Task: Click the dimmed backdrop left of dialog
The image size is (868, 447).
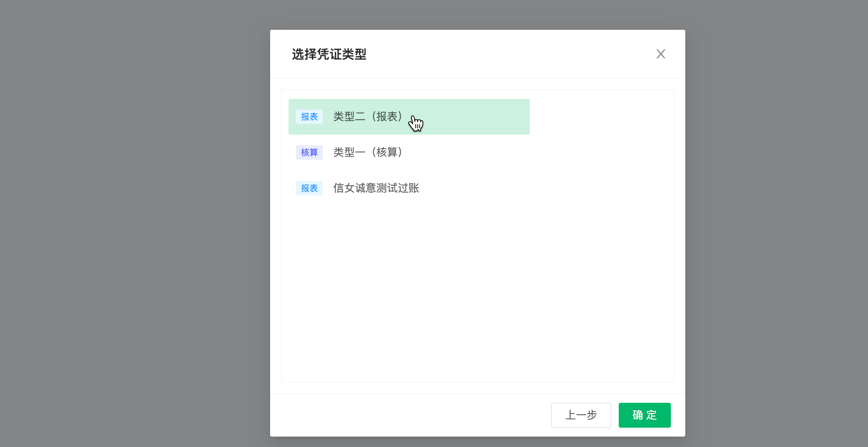Action: (134, 223)
